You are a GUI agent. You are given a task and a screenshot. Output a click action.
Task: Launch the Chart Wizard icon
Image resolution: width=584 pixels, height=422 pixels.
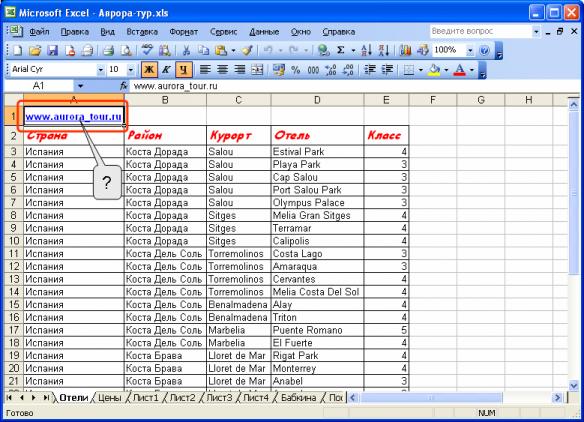click(x=405, y=50)
